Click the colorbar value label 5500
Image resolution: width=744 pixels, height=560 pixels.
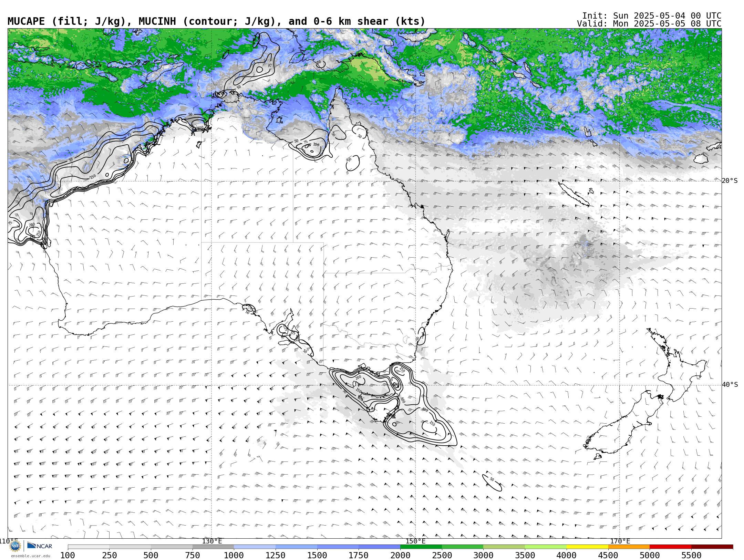tap(692, 556)
